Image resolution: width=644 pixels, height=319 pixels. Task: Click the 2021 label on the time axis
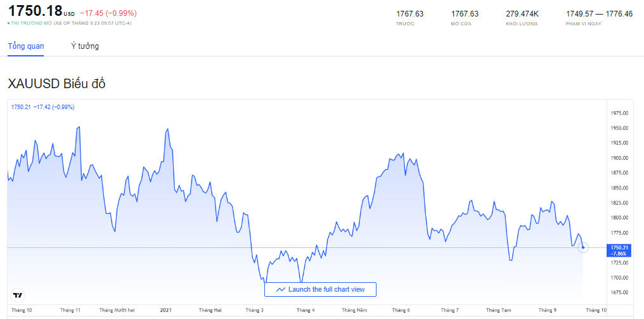pos(166,310)
